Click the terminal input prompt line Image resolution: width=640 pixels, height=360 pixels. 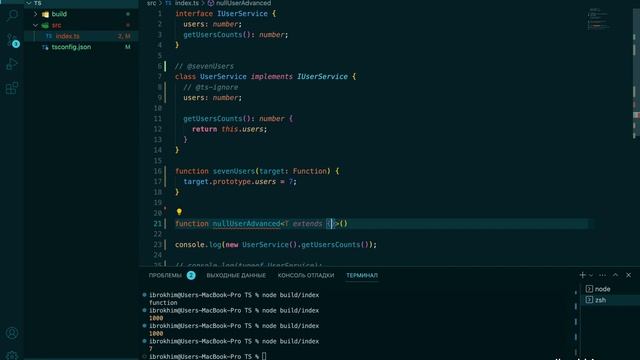point(207,356)
